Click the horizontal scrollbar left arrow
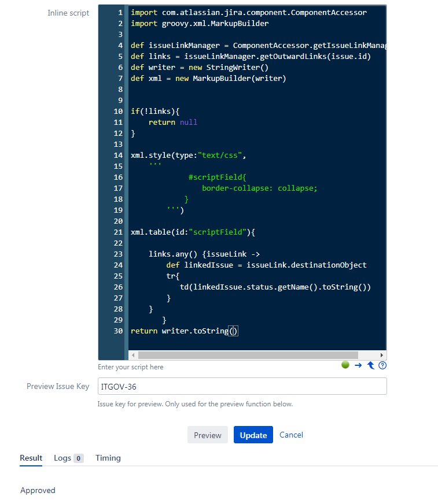Image resolution: width=438 pixels, height=504 pixels. [133, 355]
